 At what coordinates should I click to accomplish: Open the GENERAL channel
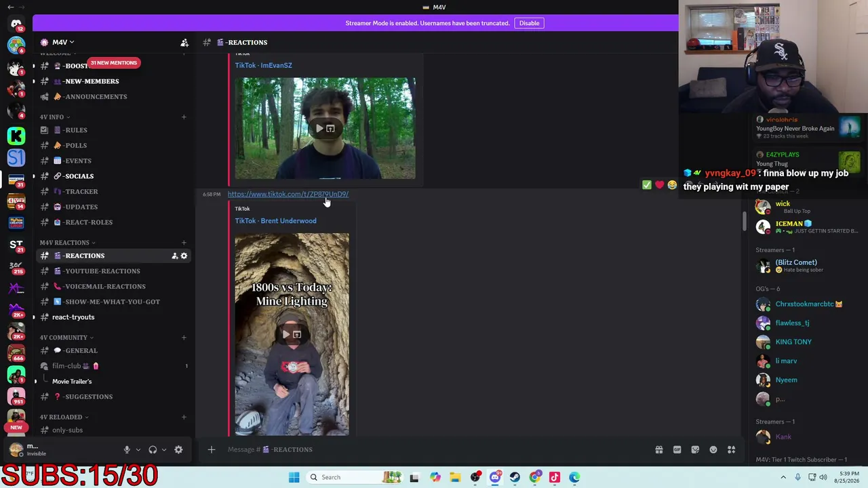pyautogui.click(x=113, y=350)
